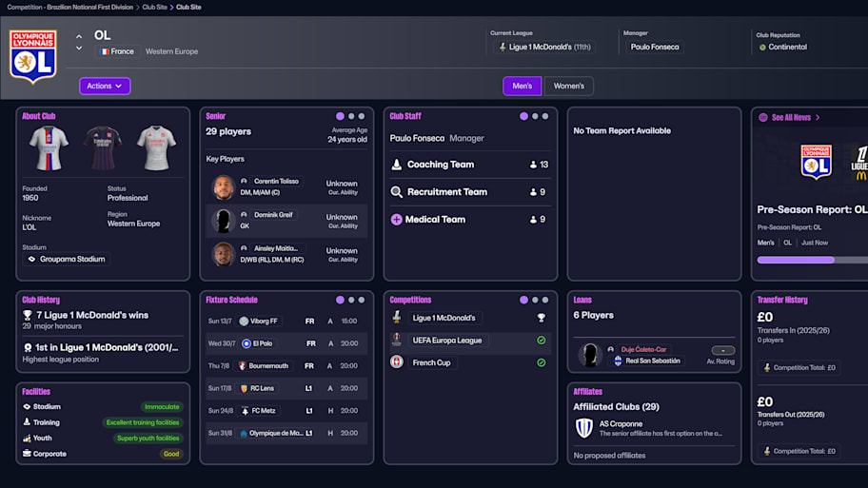Open FC Metz fixture badge
Screen dimensions: 868x488
click(x=246, y=411)
